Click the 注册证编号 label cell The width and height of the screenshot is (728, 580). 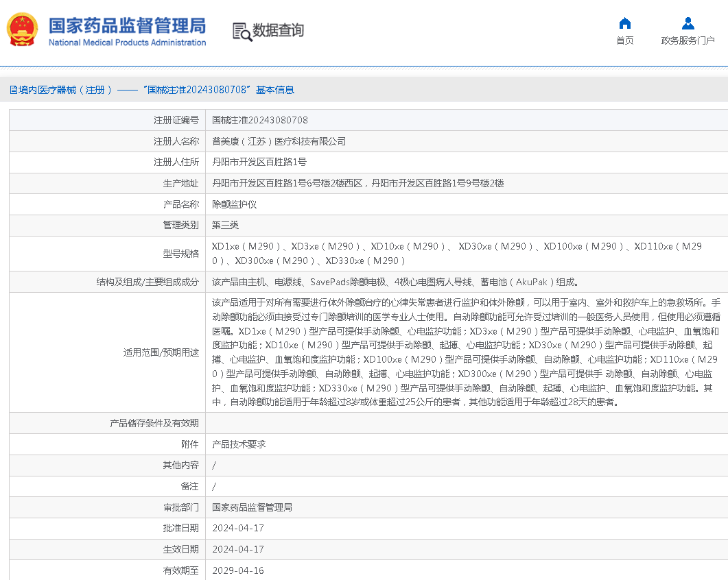108,120
